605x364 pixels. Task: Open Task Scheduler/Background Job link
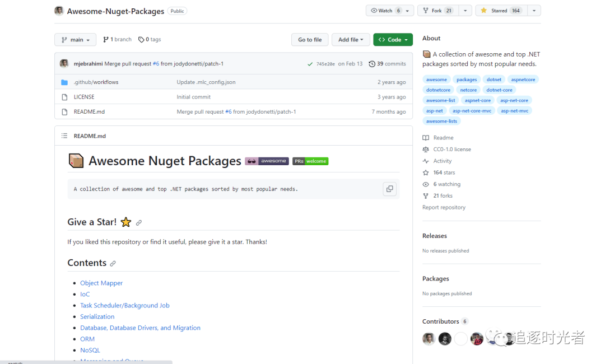(124, 305)
